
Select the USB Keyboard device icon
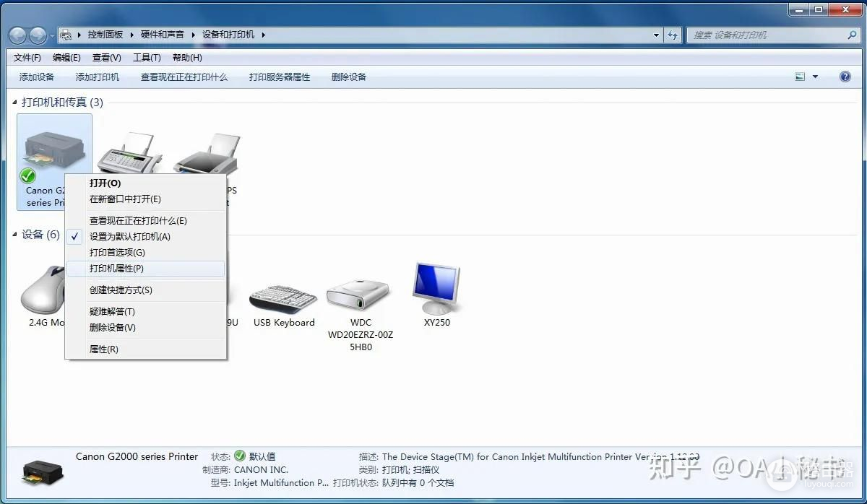coord(283,296)
